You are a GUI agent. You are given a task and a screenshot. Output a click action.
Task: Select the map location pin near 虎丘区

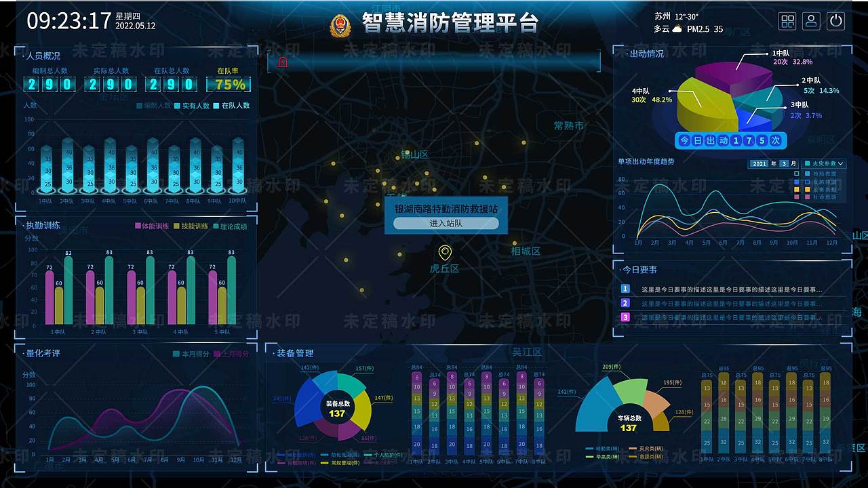(x=446, y=253)
